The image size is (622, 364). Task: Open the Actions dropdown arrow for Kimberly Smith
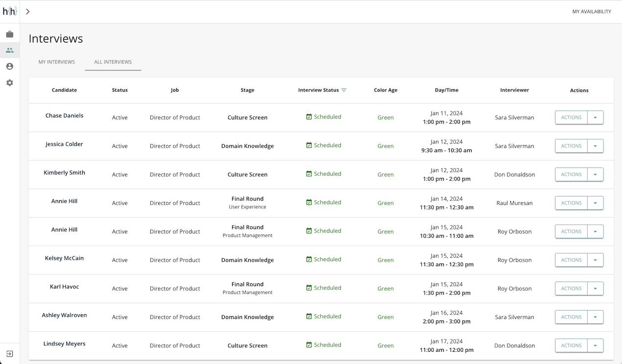[x=595, y=174]
